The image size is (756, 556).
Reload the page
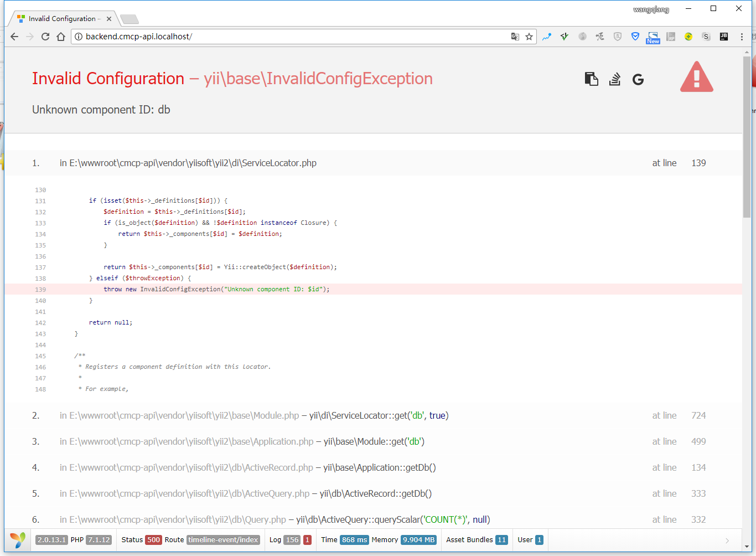[45, 37]
